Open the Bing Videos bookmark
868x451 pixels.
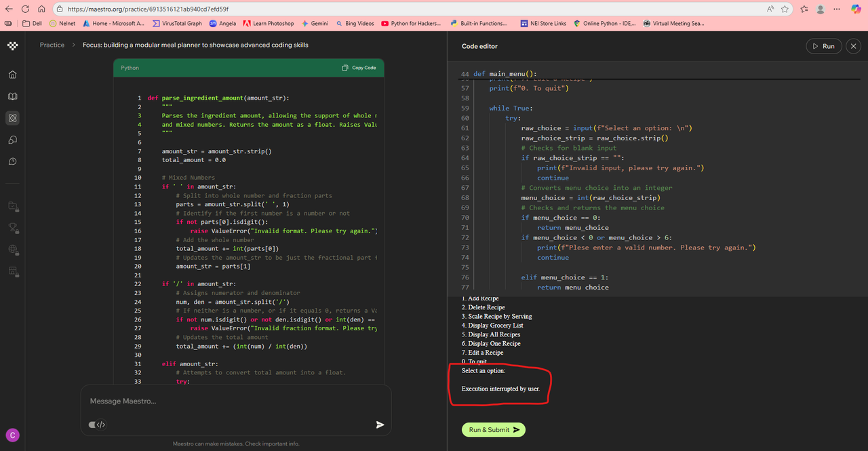coord(355,23)
